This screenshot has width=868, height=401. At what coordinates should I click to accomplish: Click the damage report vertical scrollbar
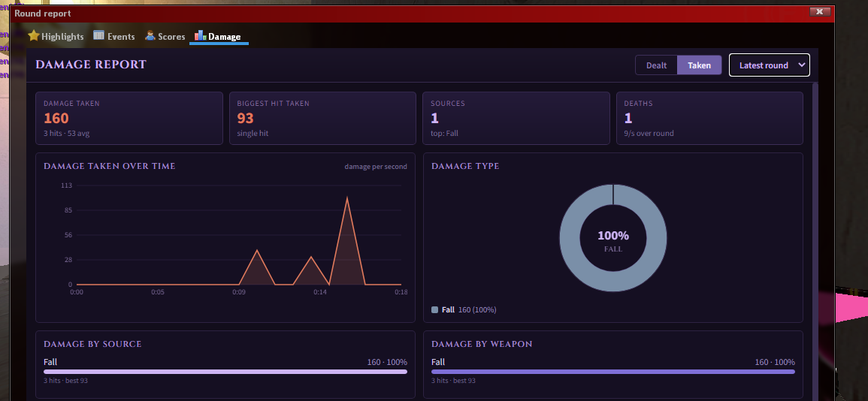point(815,240)
